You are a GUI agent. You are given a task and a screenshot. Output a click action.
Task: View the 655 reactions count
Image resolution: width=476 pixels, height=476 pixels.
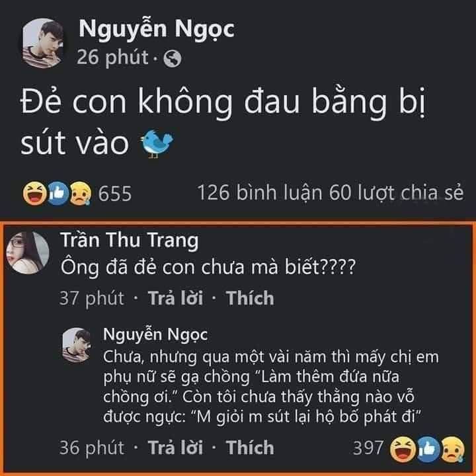coord(115,193)
